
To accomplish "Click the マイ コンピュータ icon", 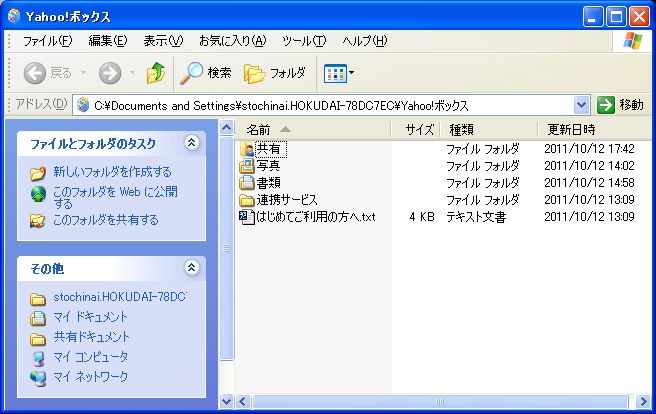I will tap(38, 358).
